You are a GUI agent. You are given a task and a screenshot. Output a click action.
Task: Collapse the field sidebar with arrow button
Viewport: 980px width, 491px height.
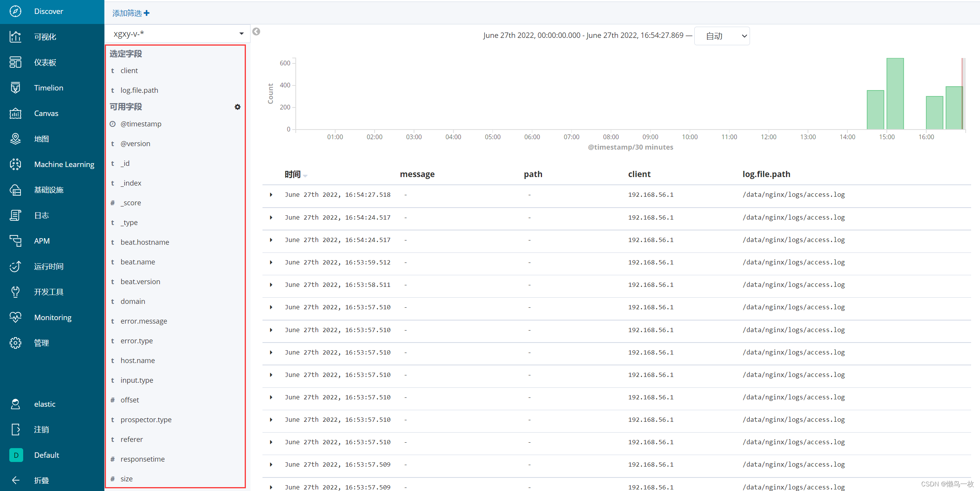pos(256,32)
